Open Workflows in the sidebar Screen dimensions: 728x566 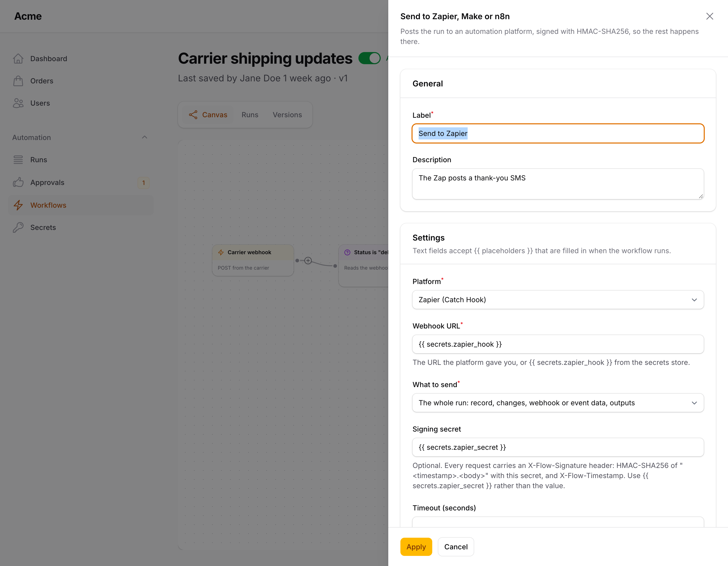click(x=81, y=205)
